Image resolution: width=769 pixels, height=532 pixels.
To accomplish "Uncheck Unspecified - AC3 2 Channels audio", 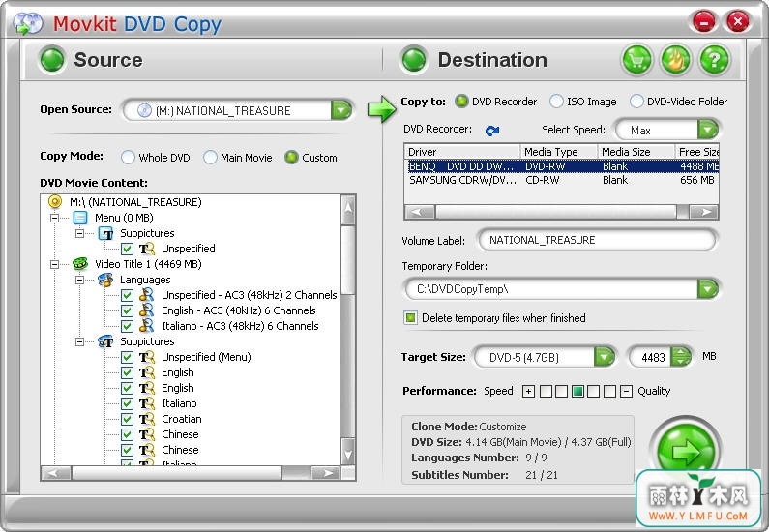I will coord(127,295).
